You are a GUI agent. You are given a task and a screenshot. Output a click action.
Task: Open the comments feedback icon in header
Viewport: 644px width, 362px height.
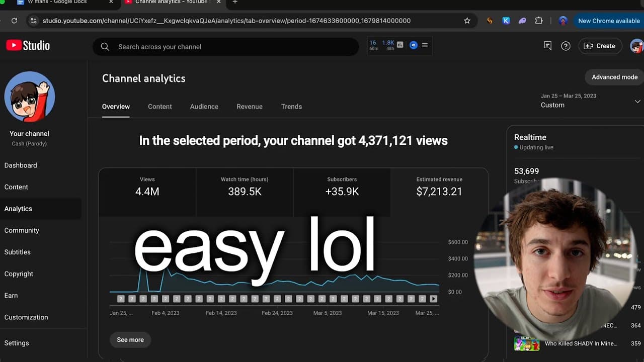coord(547,46)
